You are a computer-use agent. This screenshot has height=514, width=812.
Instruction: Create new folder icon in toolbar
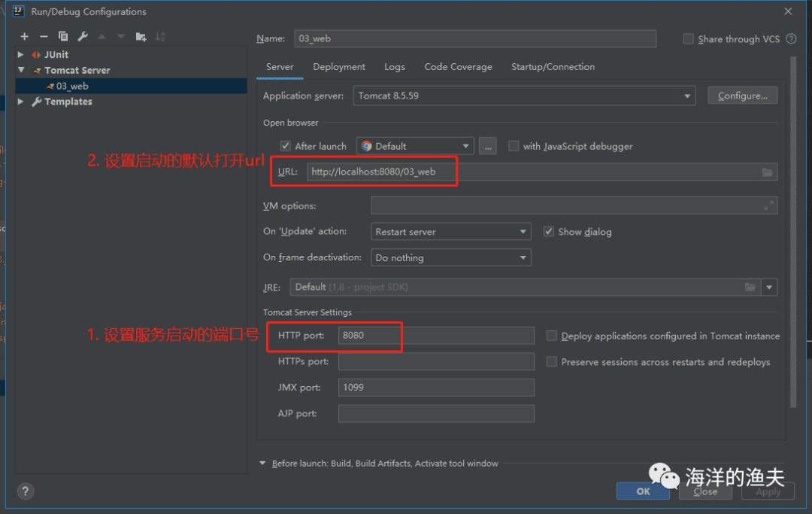(x=141, y=36)
